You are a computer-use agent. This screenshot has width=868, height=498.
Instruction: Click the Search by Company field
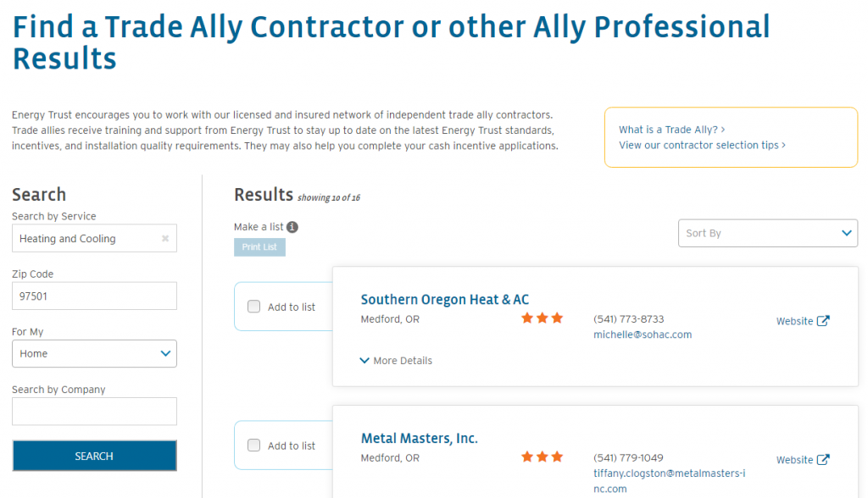pyautogui.click(x=94, y=412)
